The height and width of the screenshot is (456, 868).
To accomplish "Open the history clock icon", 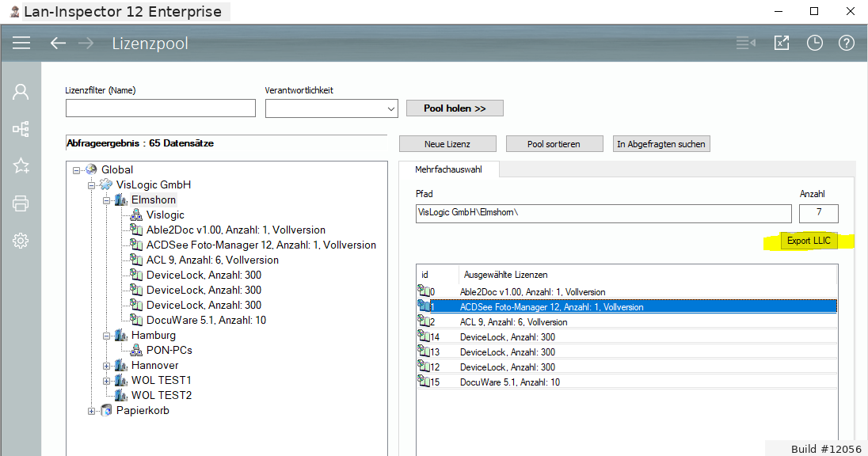I will 814,43.
